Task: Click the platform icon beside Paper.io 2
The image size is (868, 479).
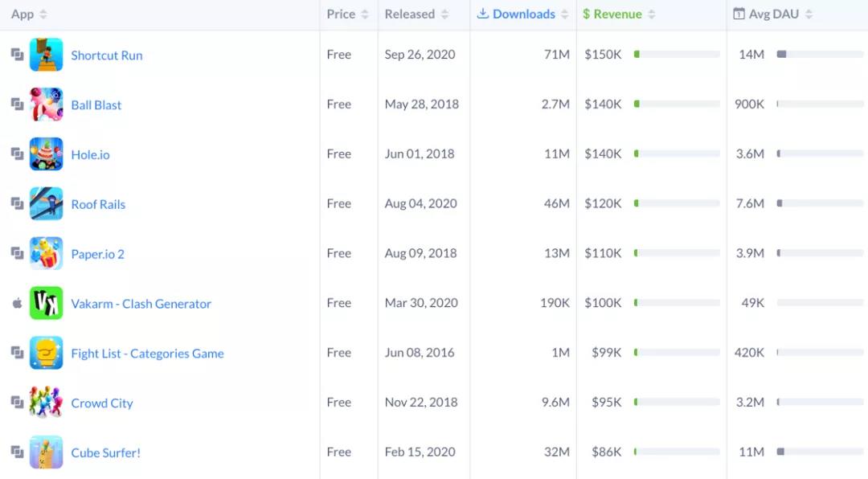Action: (x=17, y=253)
